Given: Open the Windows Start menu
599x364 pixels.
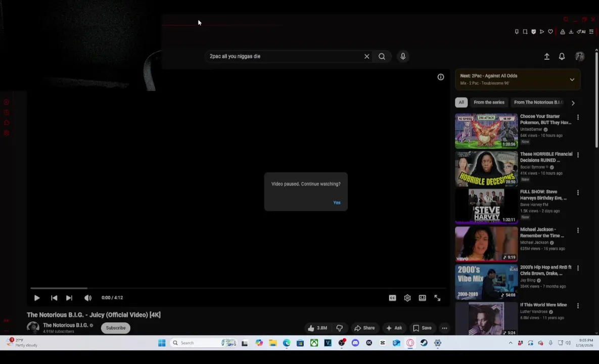Looking at the screenshot, I should 162,343.
